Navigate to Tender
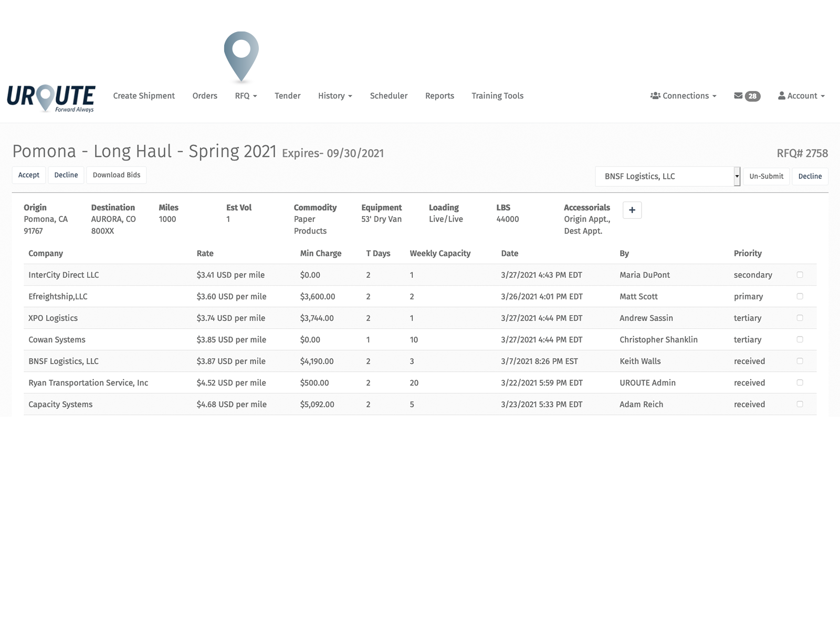Viewport: 840px width, 630px height. pyautogui.click(x=288, y=96)
